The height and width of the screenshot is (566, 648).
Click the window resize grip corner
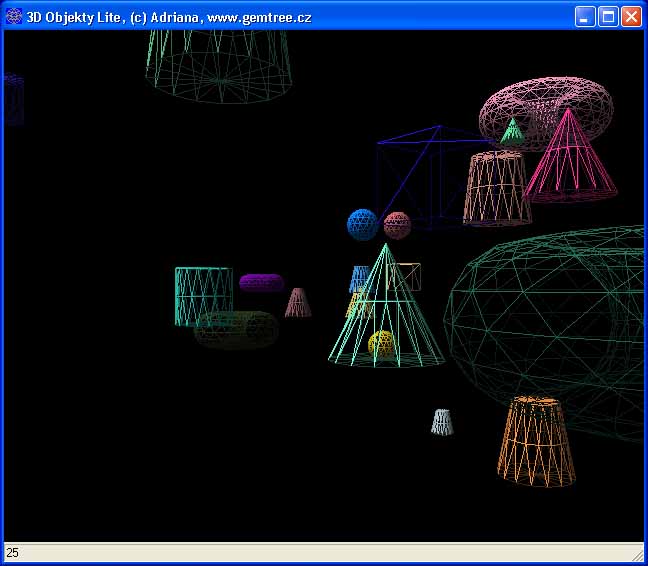tap(637, 554)
